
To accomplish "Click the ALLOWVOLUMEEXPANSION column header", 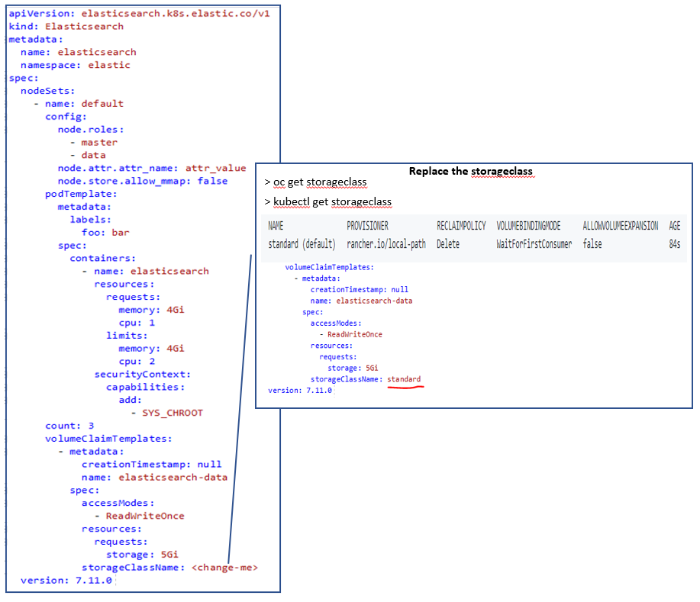I will 620,226.
